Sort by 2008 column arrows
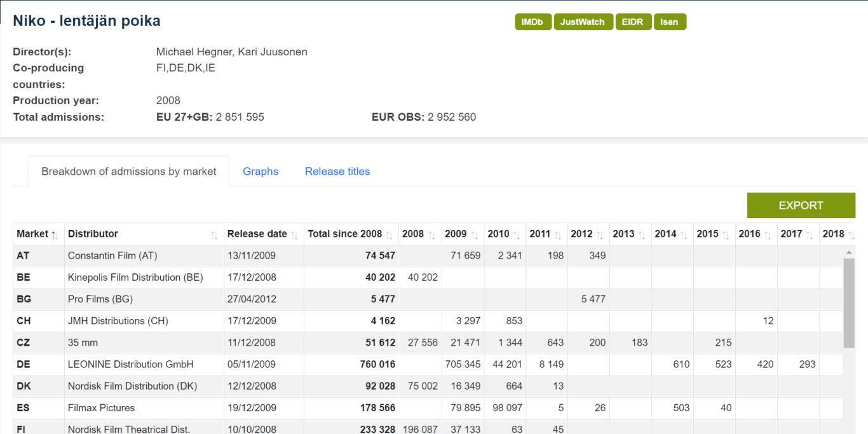The width and height of the screenshot is (868, 434). pyautogui.click(x=432, y=235)
